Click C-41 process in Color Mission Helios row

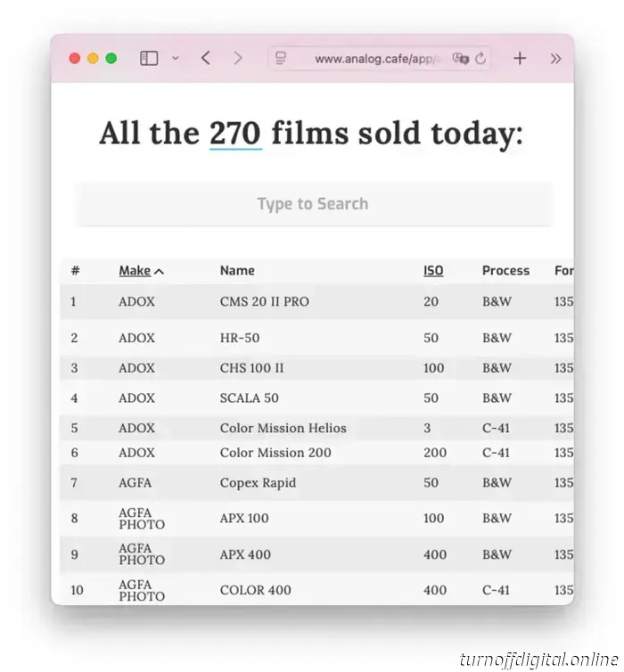(496, 428)
